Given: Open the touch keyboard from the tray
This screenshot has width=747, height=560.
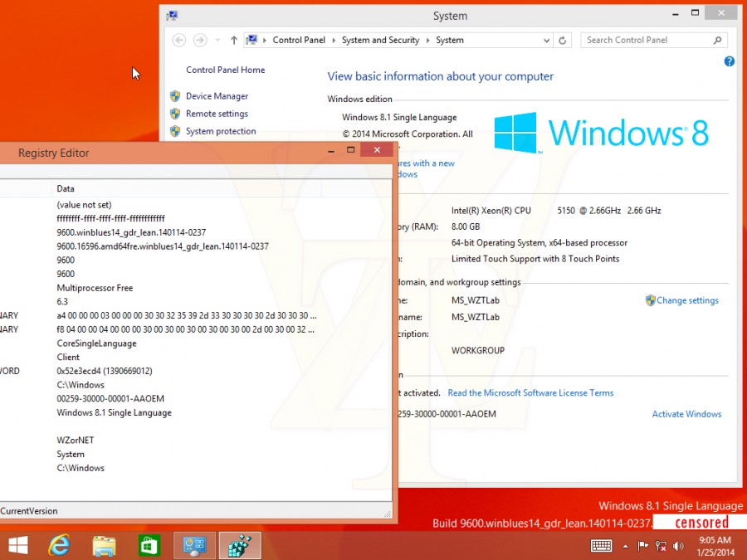Looking at the screenshot, I should [602, 545].
